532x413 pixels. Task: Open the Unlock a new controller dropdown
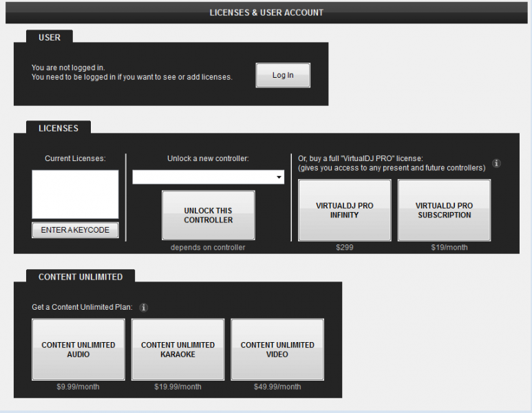point(208,177)
